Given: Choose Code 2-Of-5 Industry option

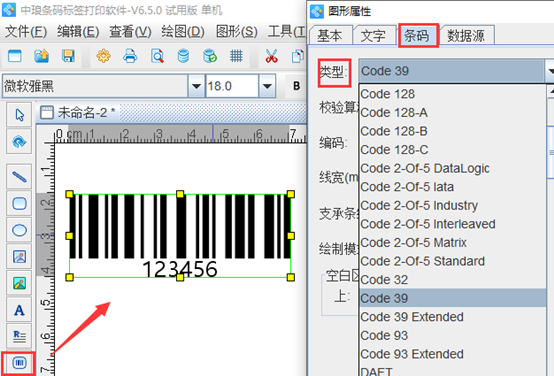Looking at the screenshot, I should click(452, 206).
